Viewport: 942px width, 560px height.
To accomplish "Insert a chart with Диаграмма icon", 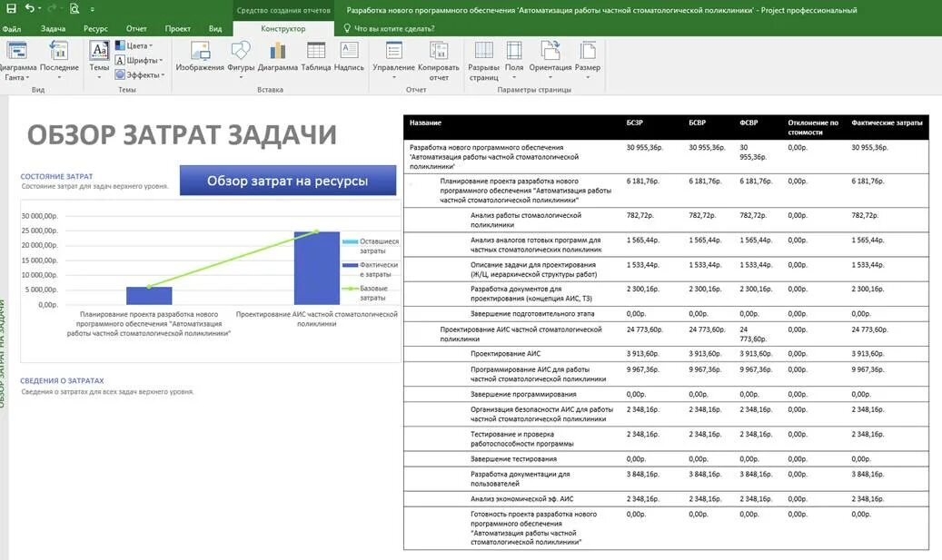I will point(278,51).
